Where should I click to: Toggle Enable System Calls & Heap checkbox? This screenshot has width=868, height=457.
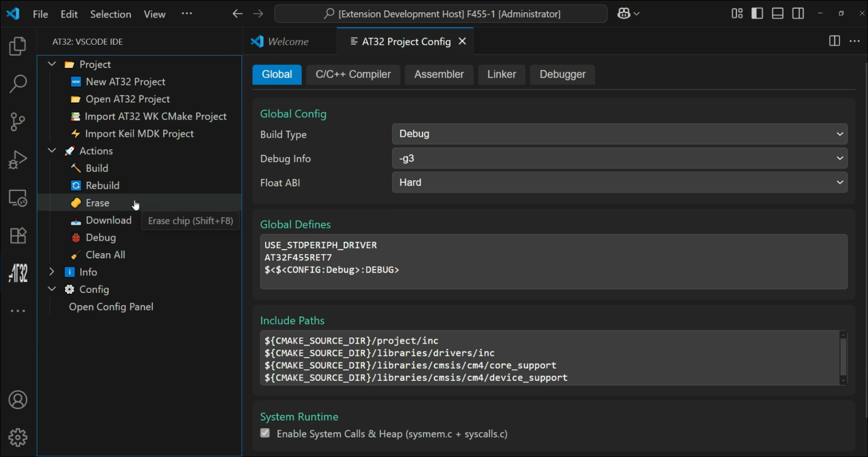tap(265, 433)
